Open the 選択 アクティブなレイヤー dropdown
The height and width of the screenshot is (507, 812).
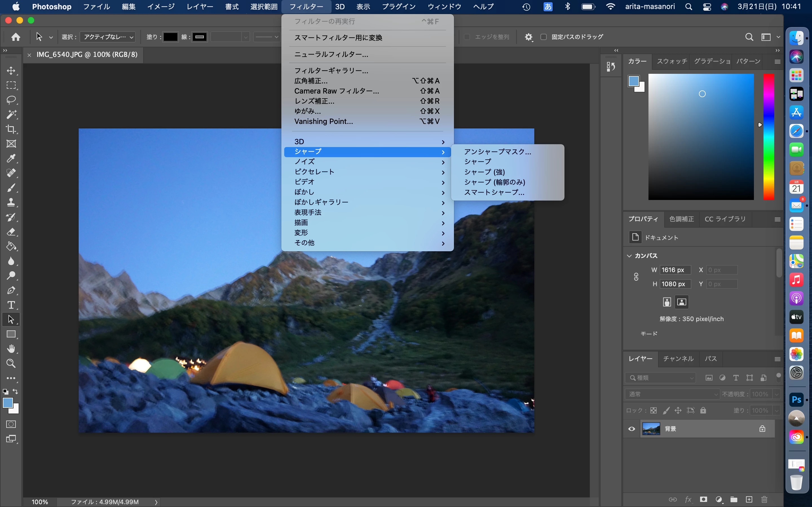coord(108,37)
